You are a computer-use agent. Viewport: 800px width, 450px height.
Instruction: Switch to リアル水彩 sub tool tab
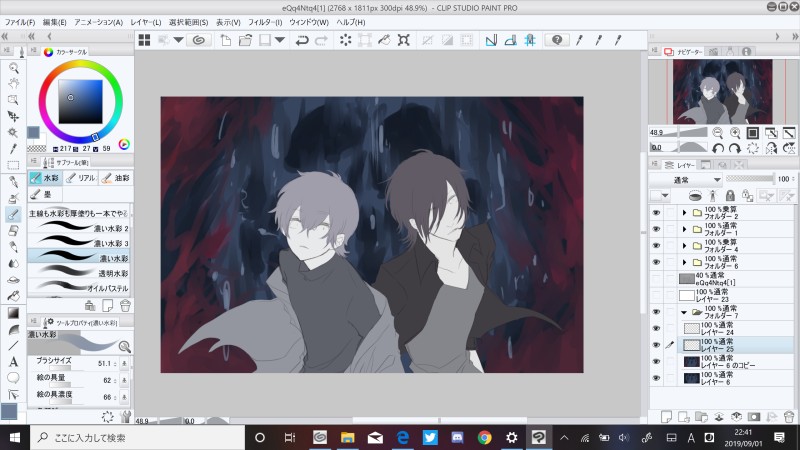point(81,178)
